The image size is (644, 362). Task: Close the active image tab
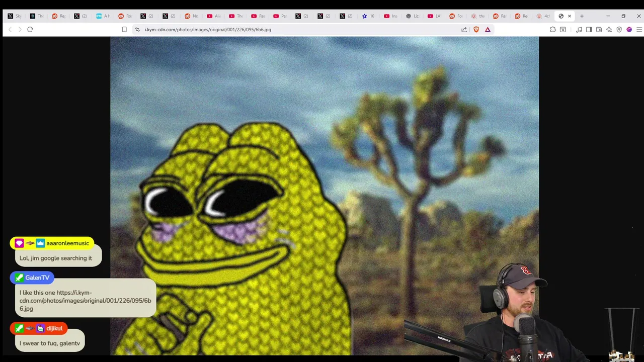tap(570, 16)
